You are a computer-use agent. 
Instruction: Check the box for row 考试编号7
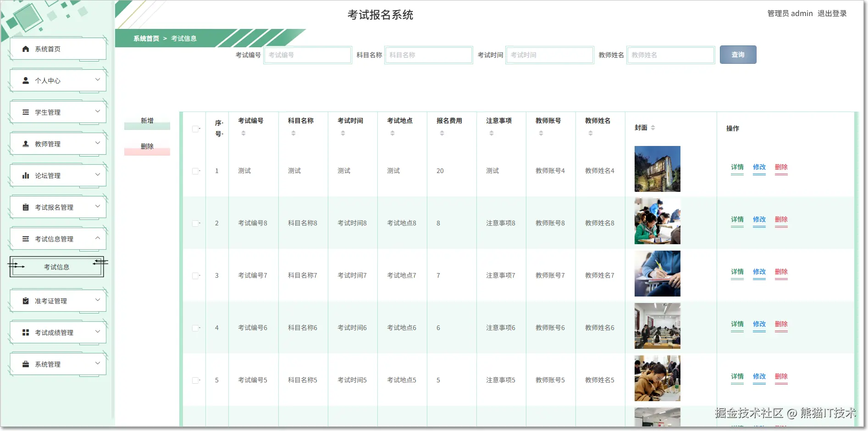(195, 276)
